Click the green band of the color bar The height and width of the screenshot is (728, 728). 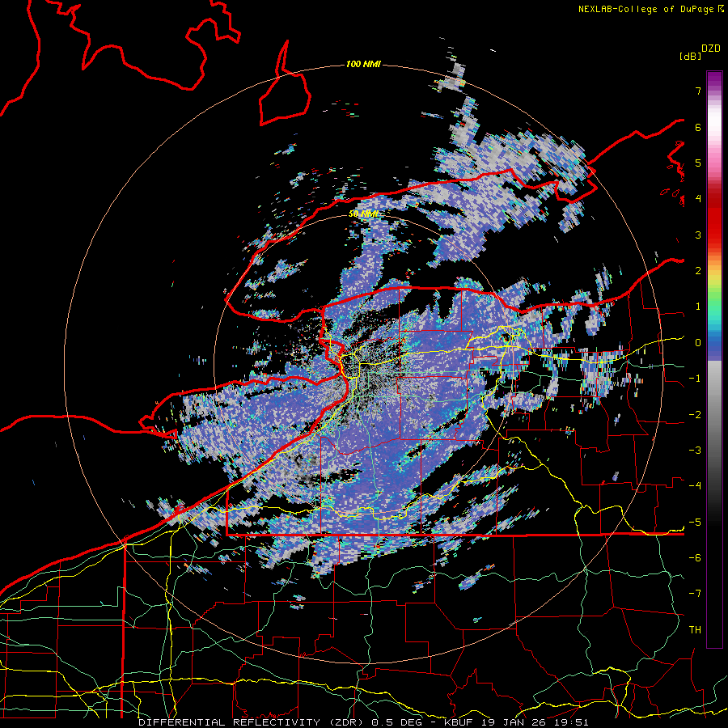point(714,297)
